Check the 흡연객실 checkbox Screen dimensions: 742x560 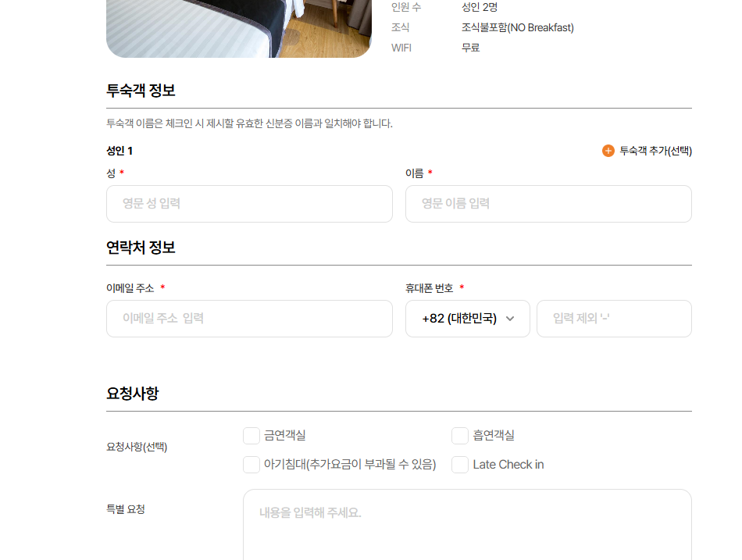[459, 436]
